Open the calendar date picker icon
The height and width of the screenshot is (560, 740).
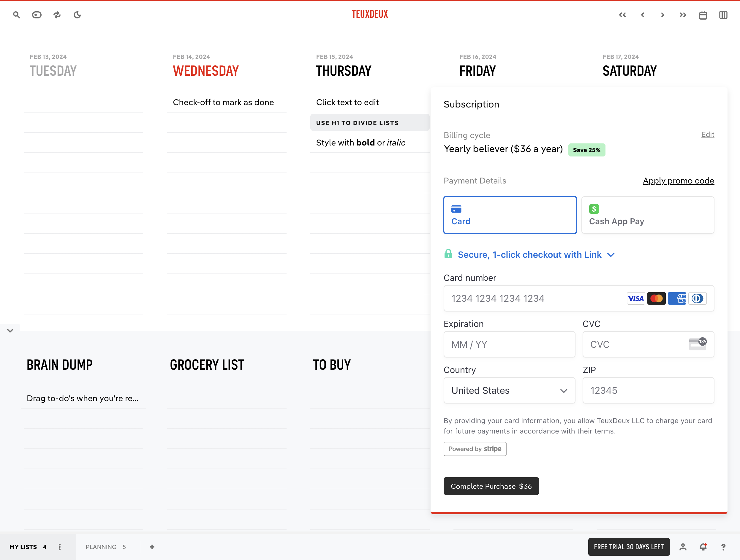703,15
